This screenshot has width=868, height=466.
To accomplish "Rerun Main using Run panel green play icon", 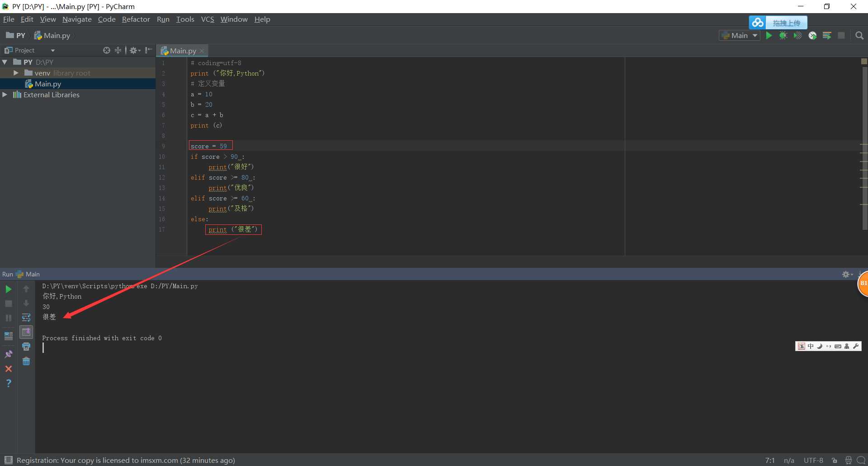I will pyautogui.click(x=8, y=289).
